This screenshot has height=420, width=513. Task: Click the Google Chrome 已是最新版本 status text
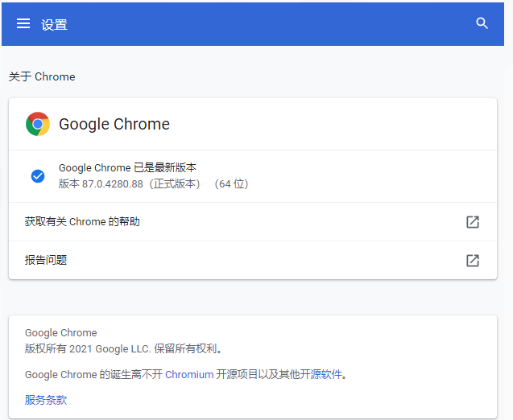coord(127,167)
